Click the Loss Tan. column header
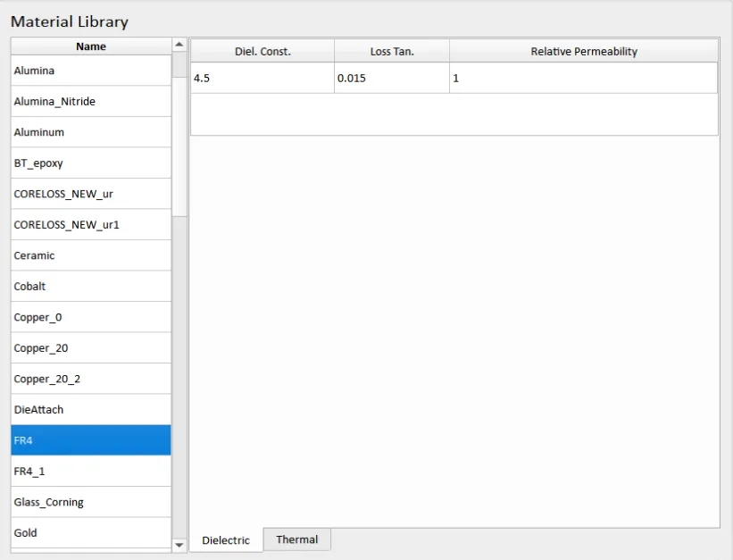 click(x=392, y=52)
